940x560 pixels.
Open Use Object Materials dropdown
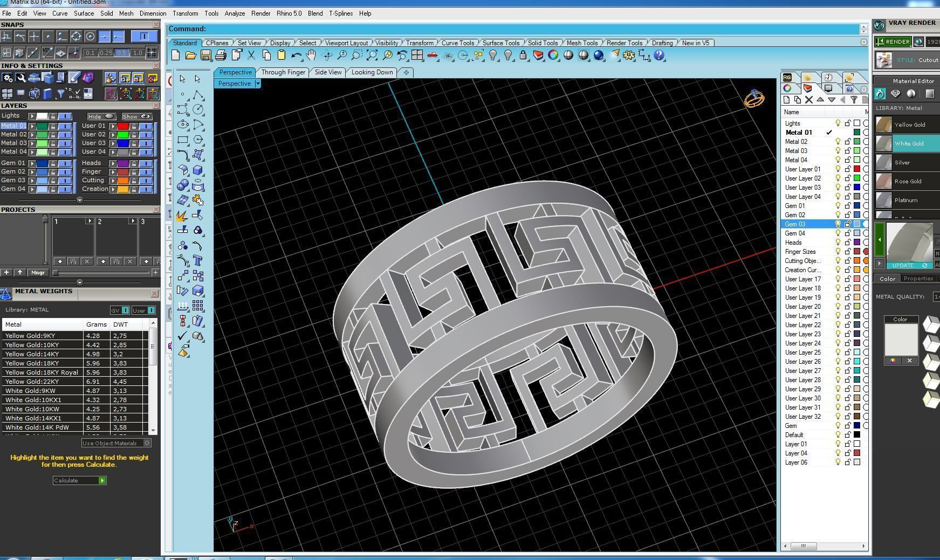click(116, 443)
